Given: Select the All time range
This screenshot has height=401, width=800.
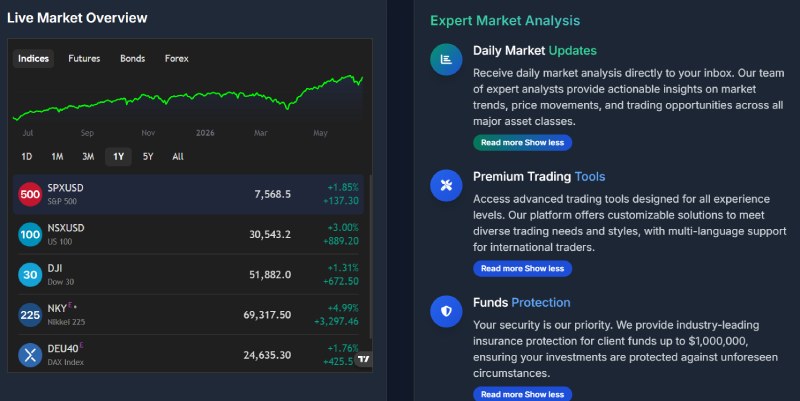Looking at the screenshot, I should tap(178, 157).
